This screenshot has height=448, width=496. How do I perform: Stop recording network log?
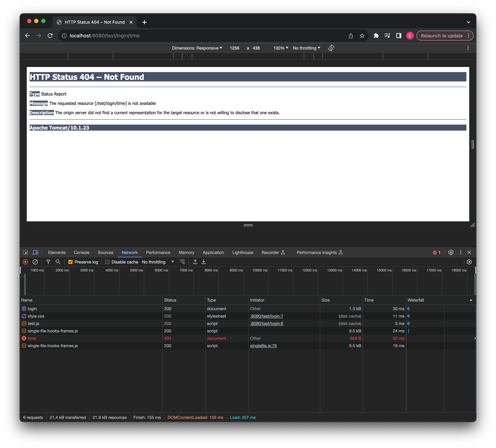tap(25, 262)
